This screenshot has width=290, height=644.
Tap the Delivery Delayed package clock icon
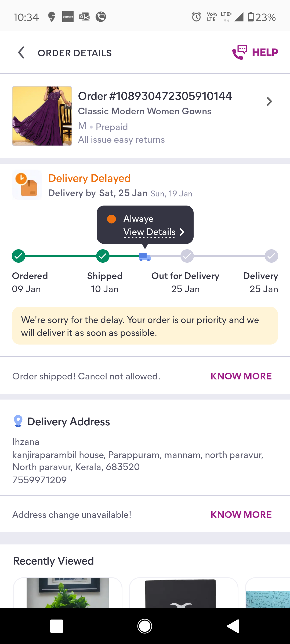pos(27,185)
